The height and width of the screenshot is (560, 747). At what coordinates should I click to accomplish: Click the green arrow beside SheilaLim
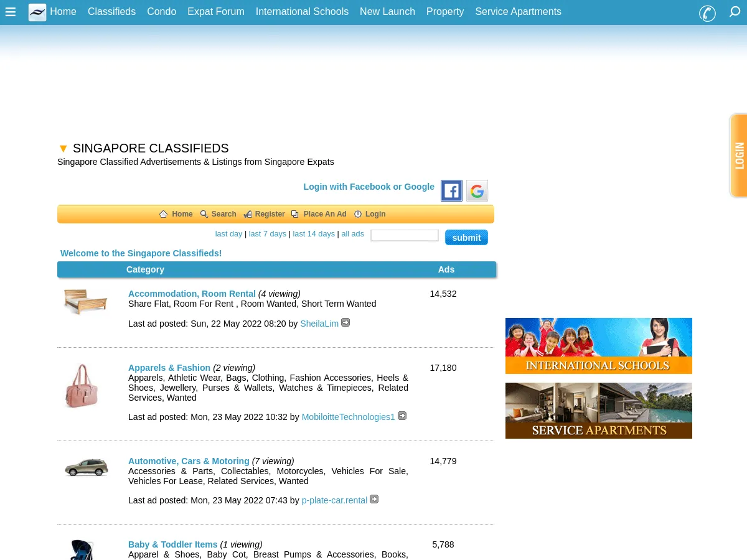345,322
